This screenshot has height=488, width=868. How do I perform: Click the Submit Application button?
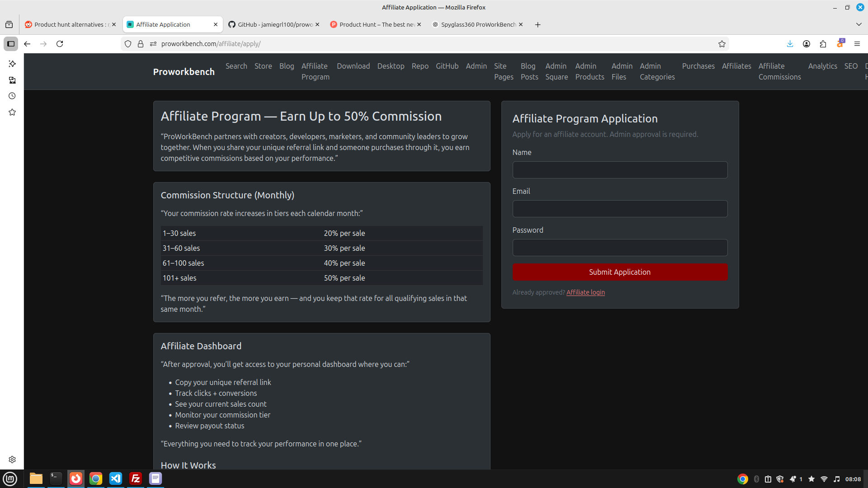click(x=619, y=272)
